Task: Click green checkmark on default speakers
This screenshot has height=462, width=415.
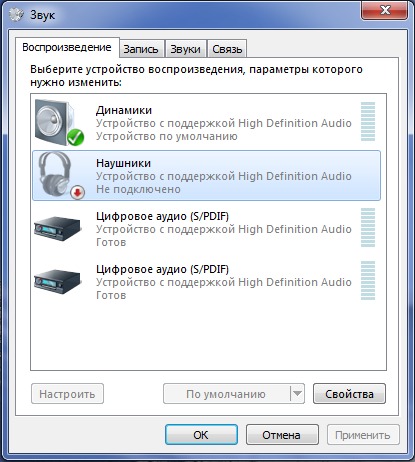Action: tap(75, 137)
